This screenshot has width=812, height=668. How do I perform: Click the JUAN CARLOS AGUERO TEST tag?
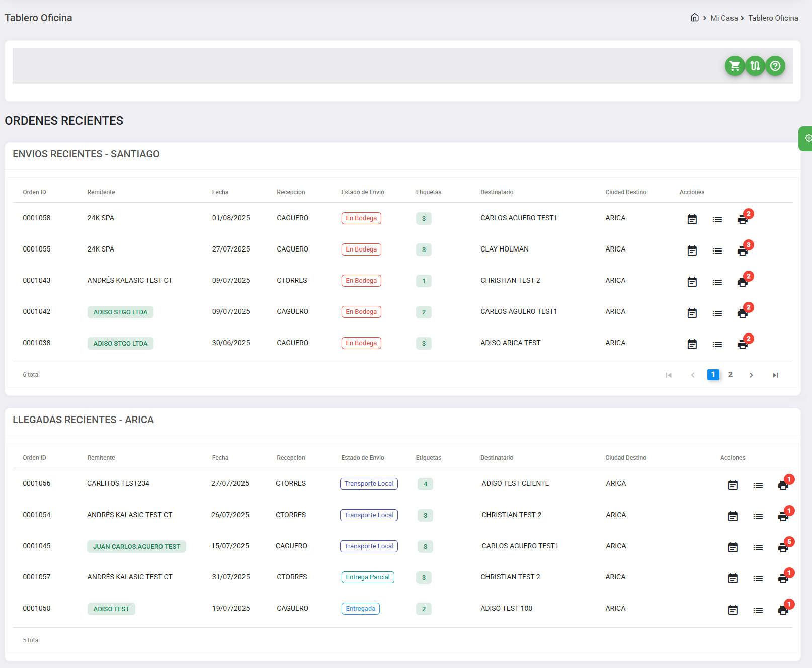point(136,547)
